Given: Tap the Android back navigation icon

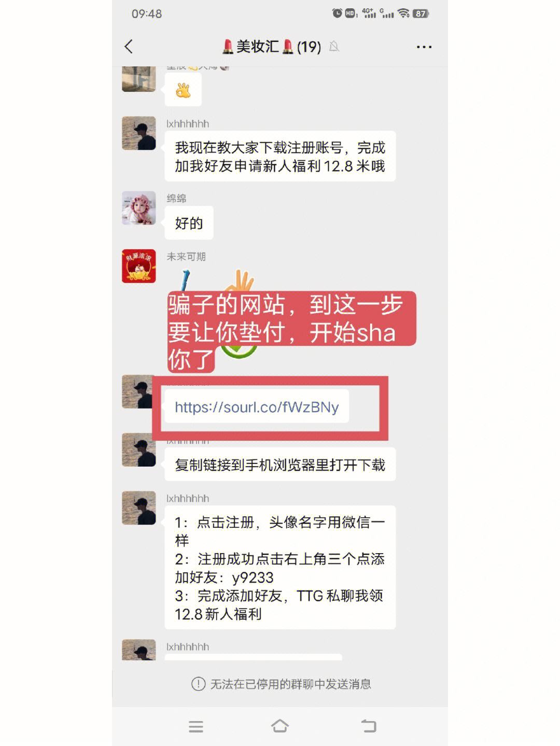Looking at the screenshot, I should click(368, 726).
